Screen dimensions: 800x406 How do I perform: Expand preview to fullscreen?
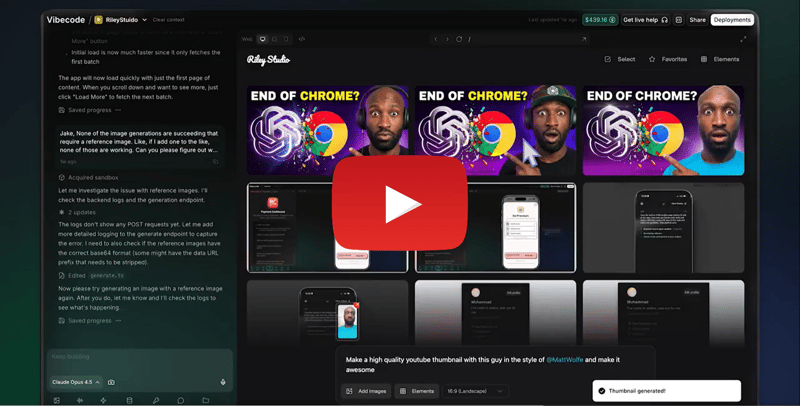(x=743, y=39)
